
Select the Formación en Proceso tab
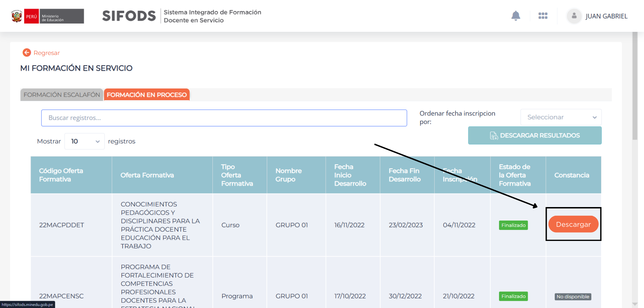(x=146, y=95)
